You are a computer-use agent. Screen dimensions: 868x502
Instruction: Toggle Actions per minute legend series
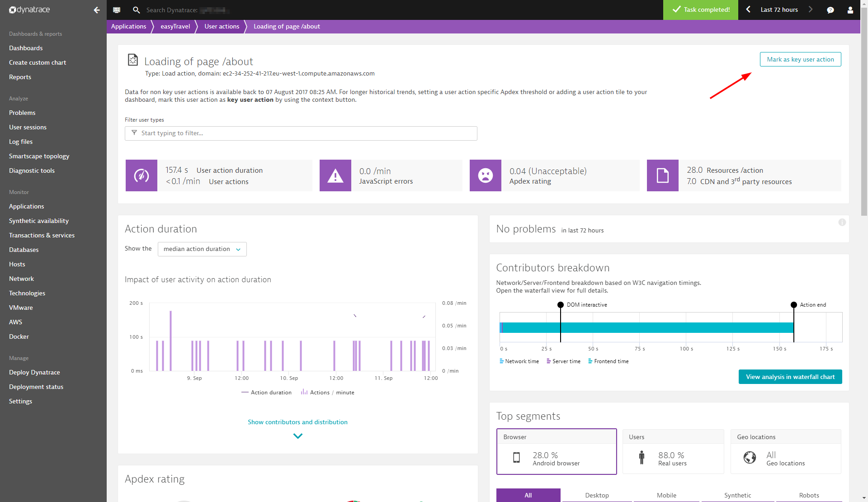point(328,393)
